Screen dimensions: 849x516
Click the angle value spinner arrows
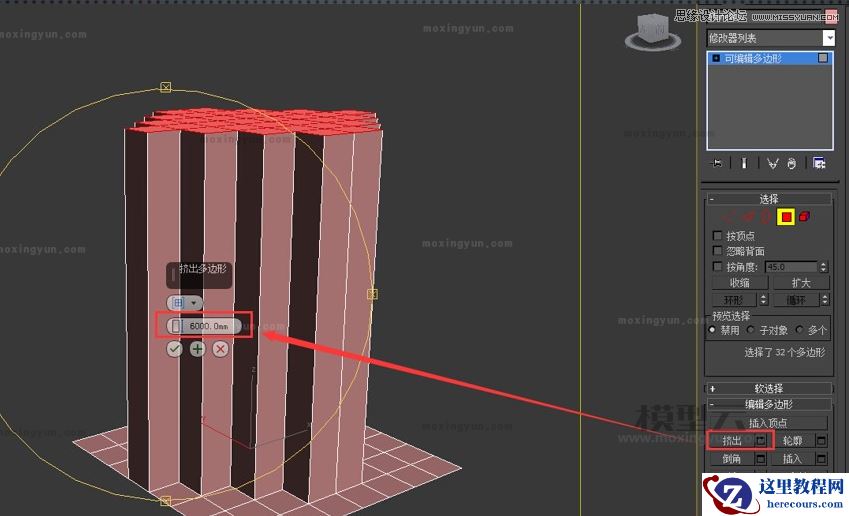(824, 267)
